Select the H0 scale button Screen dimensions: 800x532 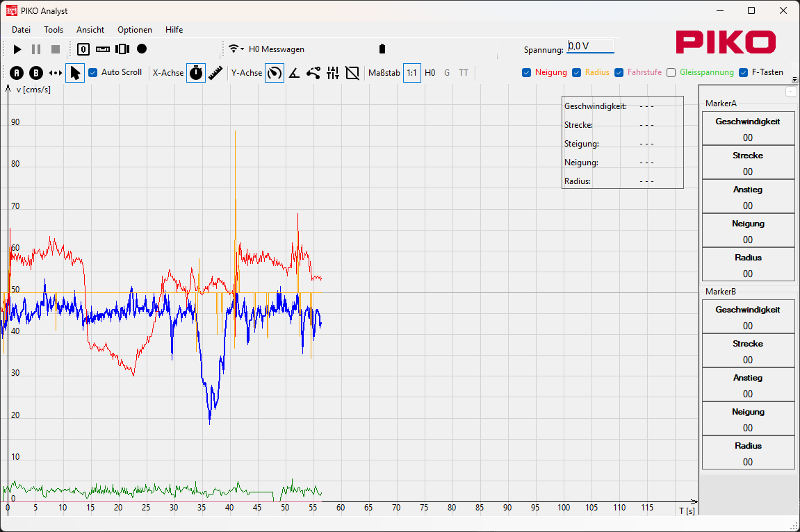pos(430,73)
